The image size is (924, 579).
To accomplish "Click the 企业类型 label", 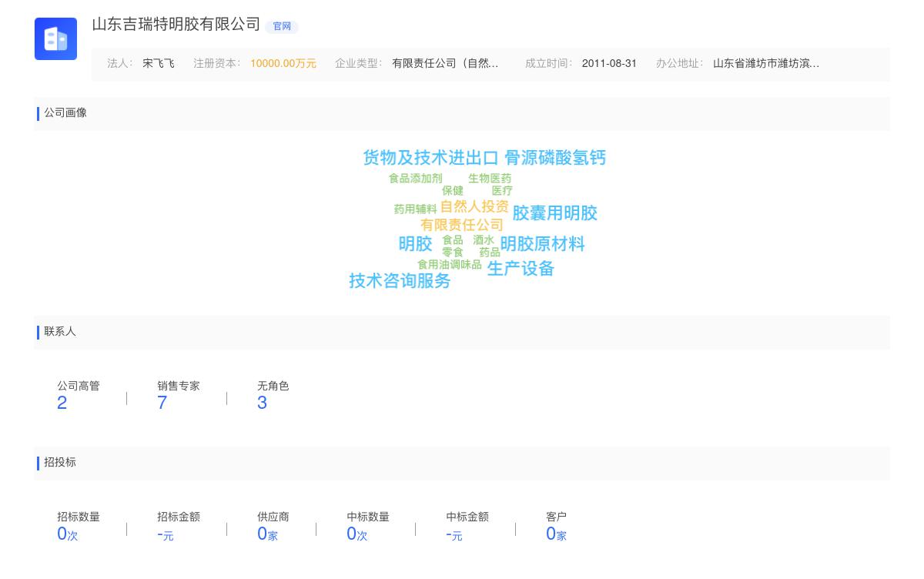I will point(358,63).
